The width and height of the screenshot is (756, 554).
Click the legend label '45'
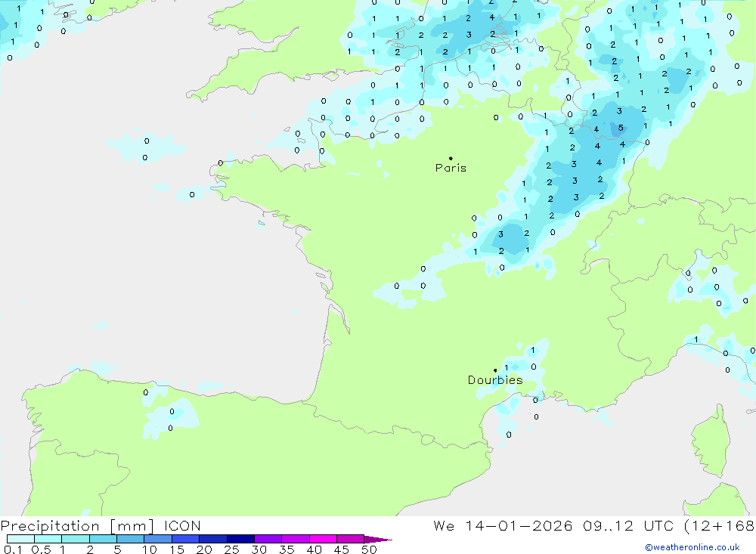pos(342,549)
